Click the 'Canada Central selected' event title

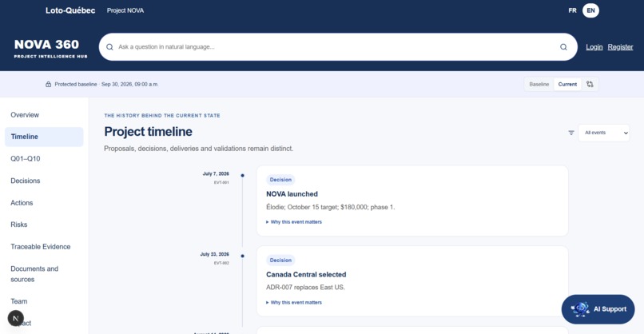coord(306,274)
